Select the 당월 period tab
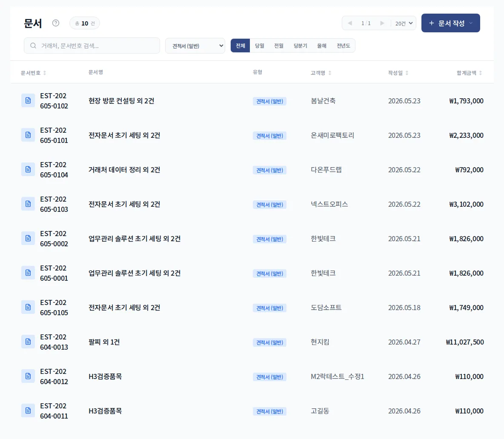504x439 pixels. [259, 46]
